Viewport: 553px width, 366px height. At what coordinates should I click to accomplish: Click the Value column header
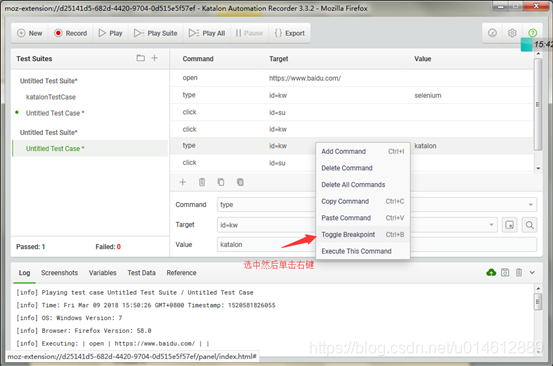(423, 59)
